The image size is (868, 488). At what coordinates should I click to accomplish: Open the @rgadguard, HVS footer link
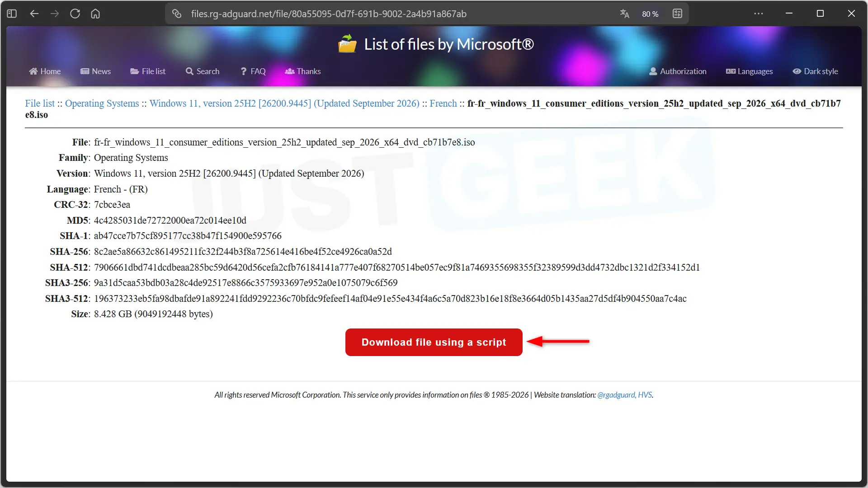coord(625,395)
